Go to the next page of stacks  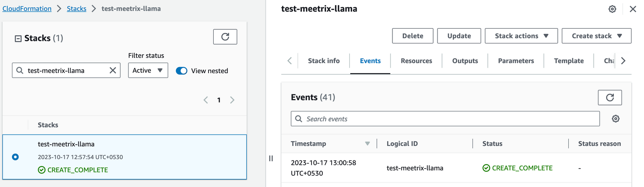click(x=232, y=100)
